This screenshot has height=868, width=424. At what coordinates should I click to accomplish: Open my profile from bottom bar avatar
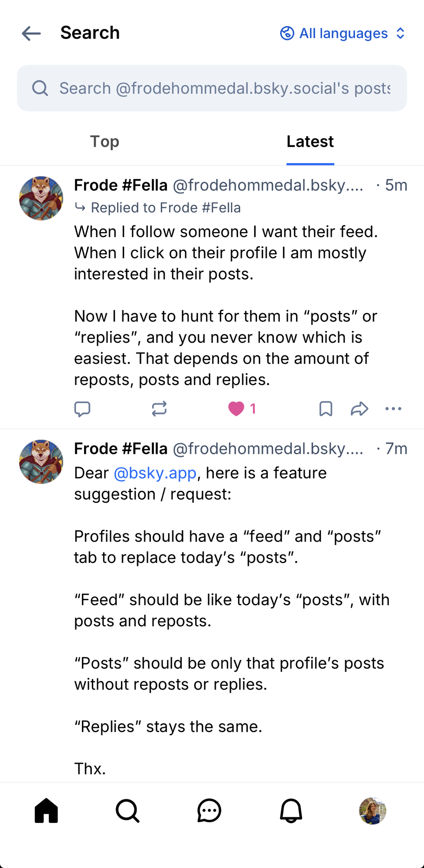click(x=372, y=811)
